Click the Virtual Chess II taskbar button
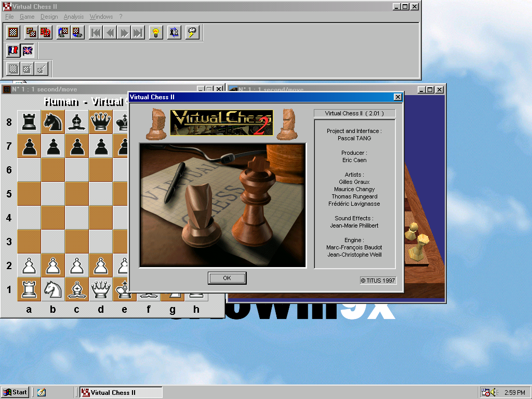This screenshot has width=532, height=399. click(x=121, y=393)
